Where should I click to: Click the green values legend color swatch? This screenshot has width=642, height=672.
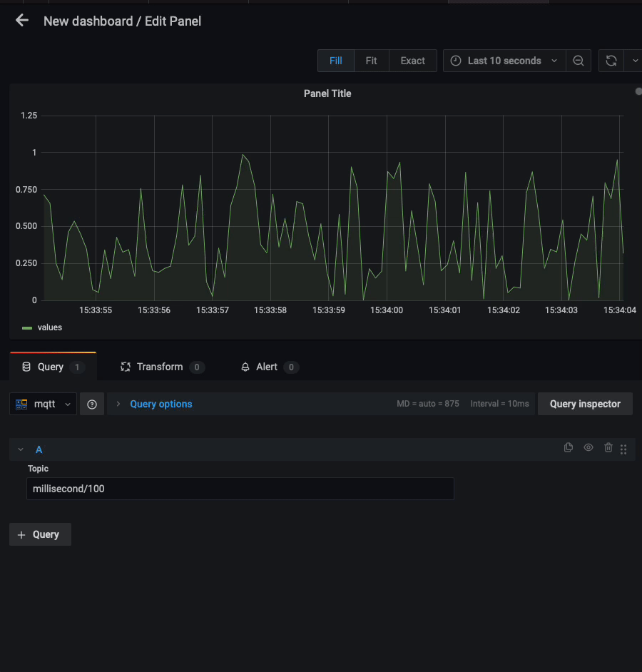(27, 328)
